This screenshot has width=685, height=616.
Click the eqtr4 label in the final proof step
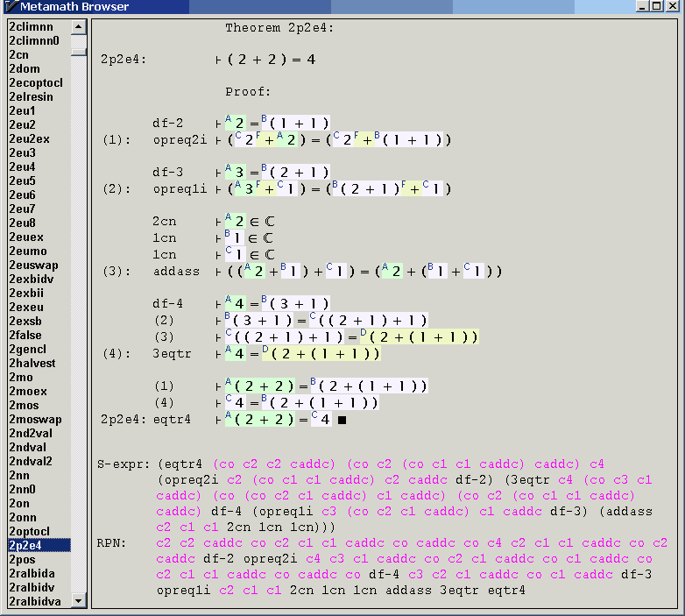172,420
